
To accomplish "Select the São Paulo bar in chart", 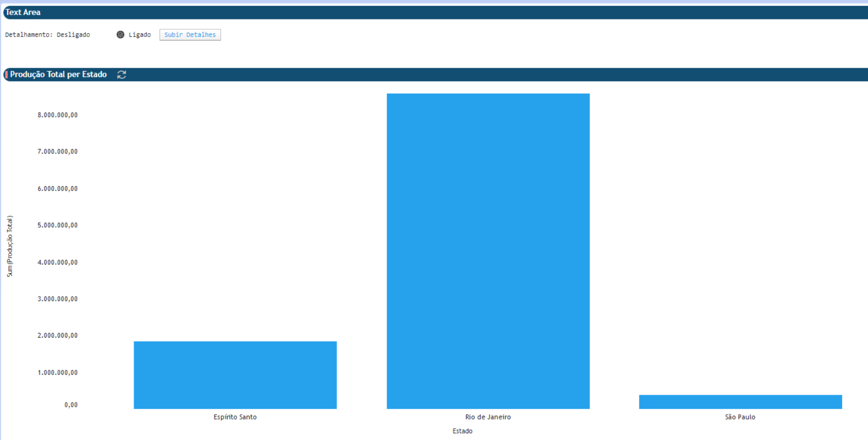I will coord(740,402).
